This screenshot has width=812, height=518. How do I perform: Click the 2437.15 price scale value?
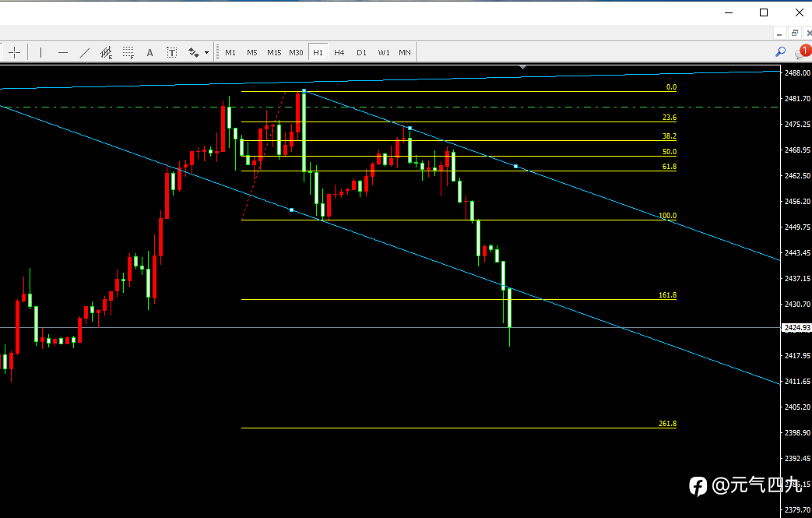(x=797, y=279)
